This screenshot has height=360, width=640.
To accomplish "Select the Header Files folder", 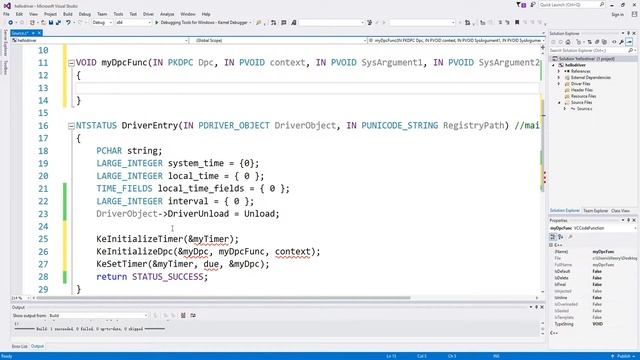I will click(581, 90).
